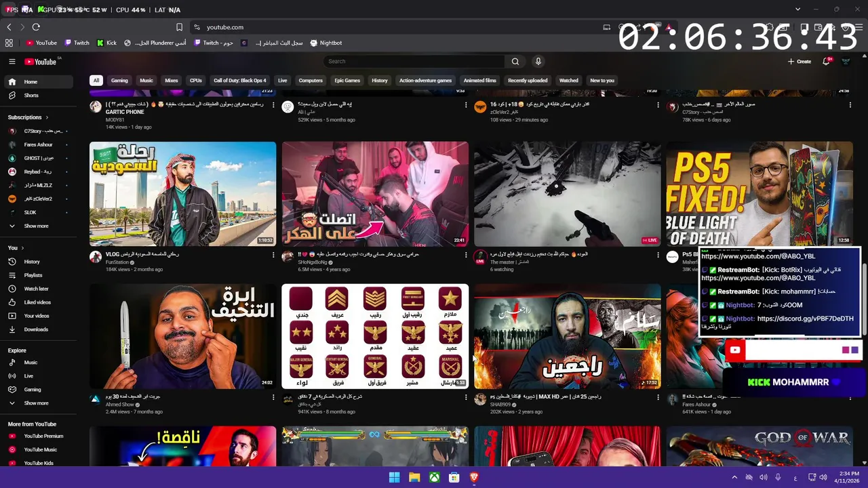Image resolution: width=868 pixels, height=488 pixels.
Task: Open Windows Start menu
Action: 394,477
